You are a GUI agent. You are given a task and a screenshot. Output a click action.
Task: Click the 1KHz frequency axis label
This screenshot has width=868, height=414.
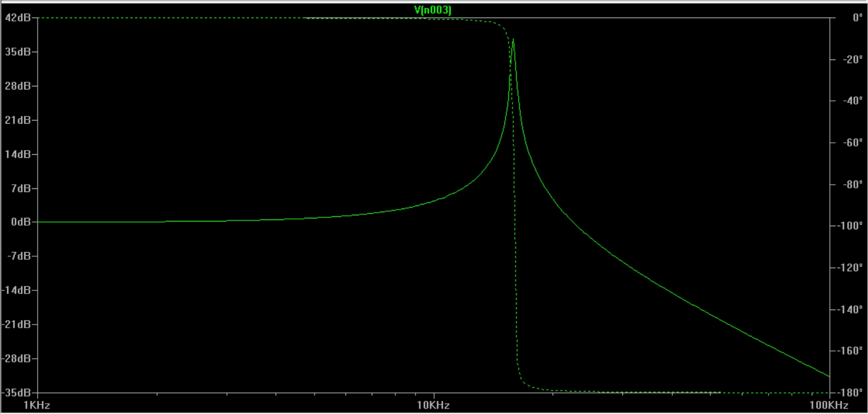coord(37,405)
